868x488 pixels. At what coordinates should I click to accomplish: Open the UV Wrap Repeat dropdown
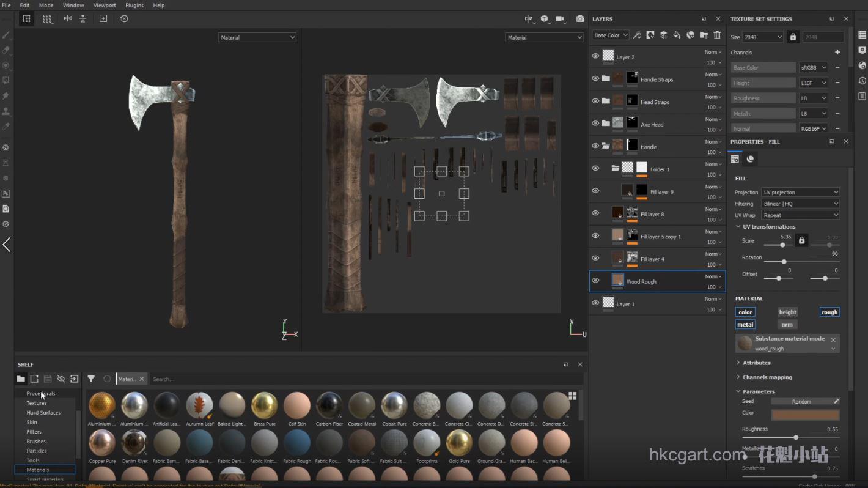click(801, 215)
